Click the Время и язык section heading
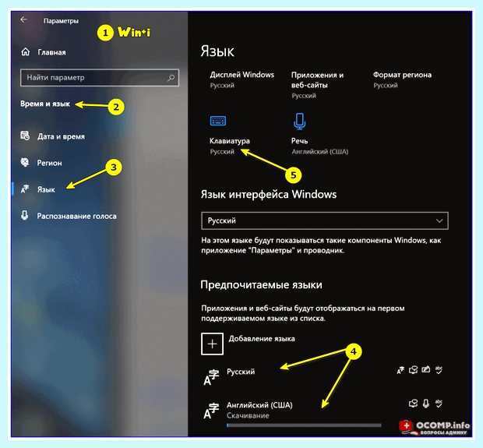The height and width of the screenshot is (448, 483). pyautogui.click(x=45, y=104)
